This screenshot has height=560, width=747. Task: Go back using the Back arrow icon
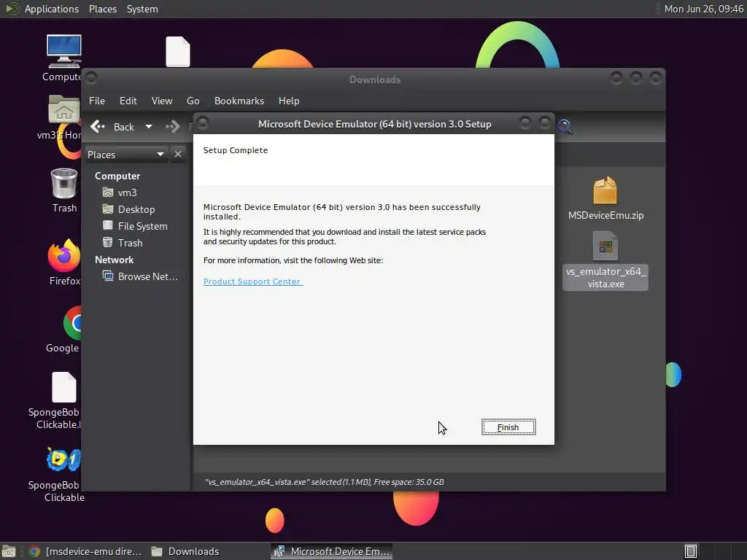[98, 127]
